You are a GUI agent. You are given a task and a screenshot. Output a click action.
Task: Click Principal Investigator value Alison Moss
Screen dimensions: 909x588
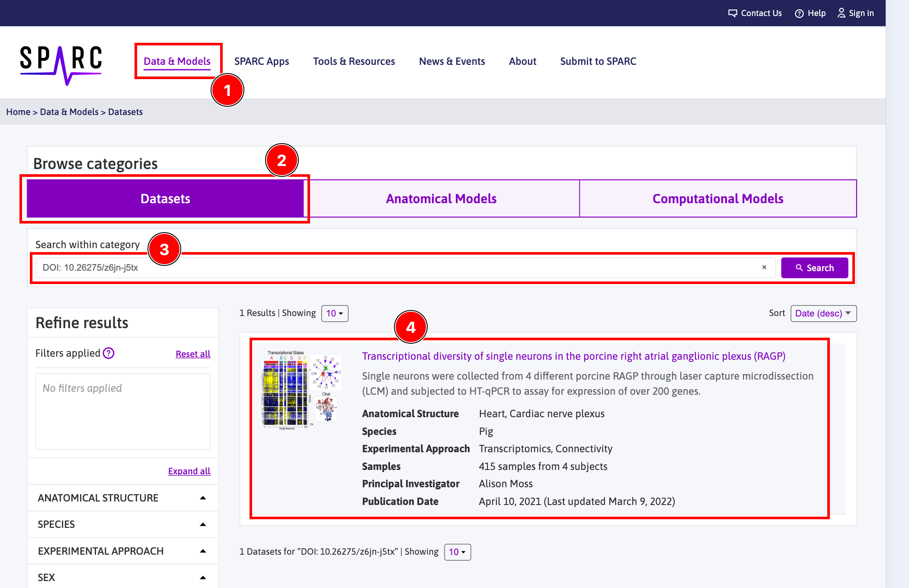point(506,484)
